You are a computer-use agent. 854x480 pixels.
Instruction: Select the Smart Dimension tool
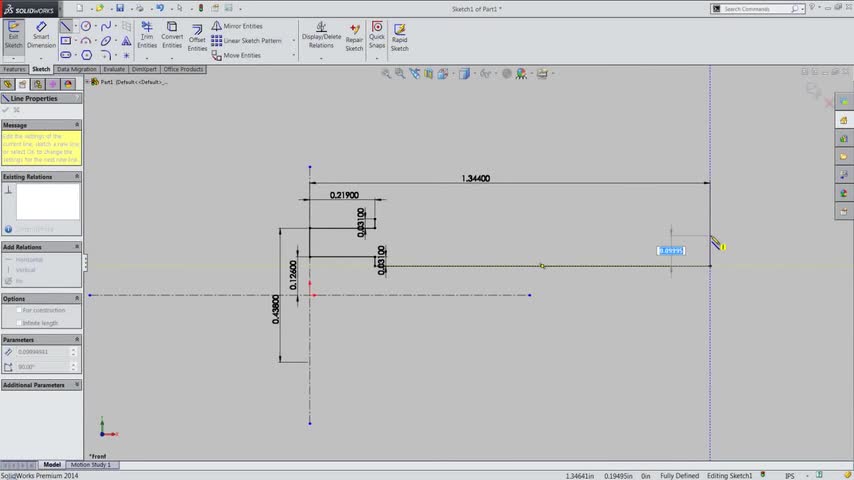[41, 35]
